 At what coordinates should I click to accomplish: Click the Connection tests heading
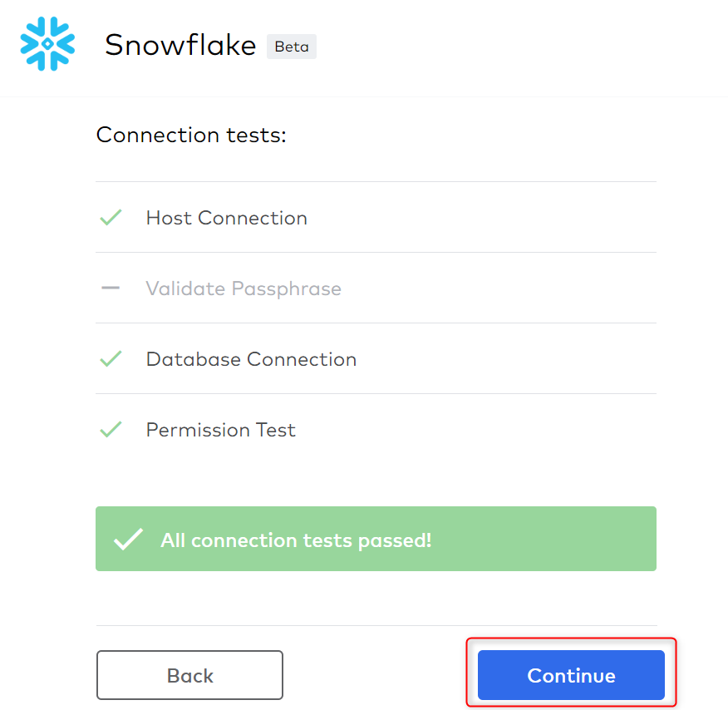(191, 136)
